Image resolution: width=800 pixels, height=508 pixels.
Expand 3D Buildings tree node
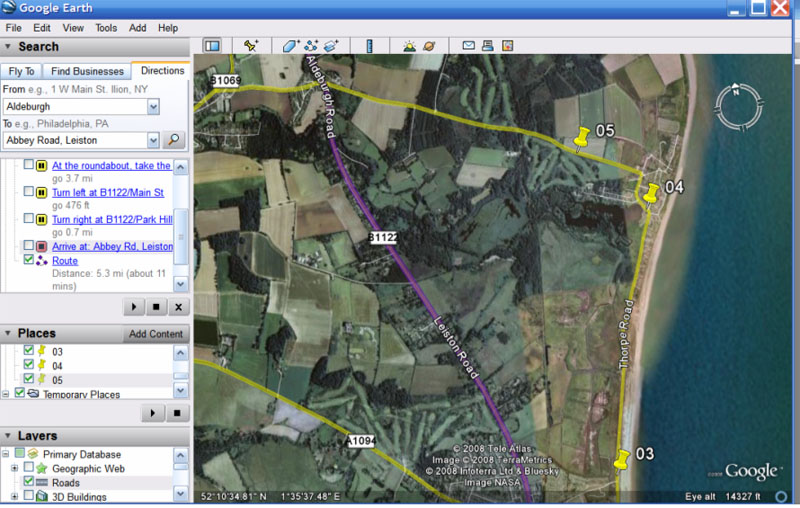(x=14, y=496)
